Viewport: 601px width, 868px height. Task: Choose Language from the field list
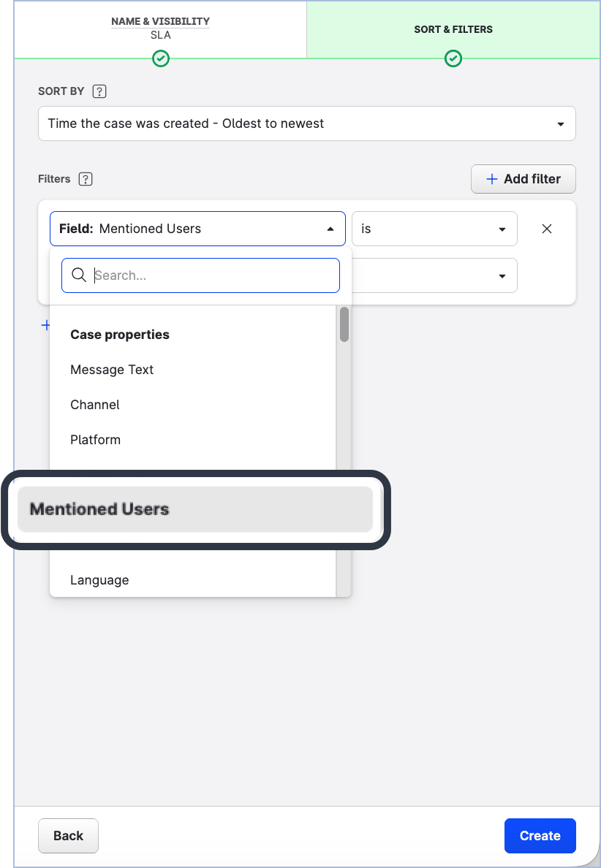(99, 580)
